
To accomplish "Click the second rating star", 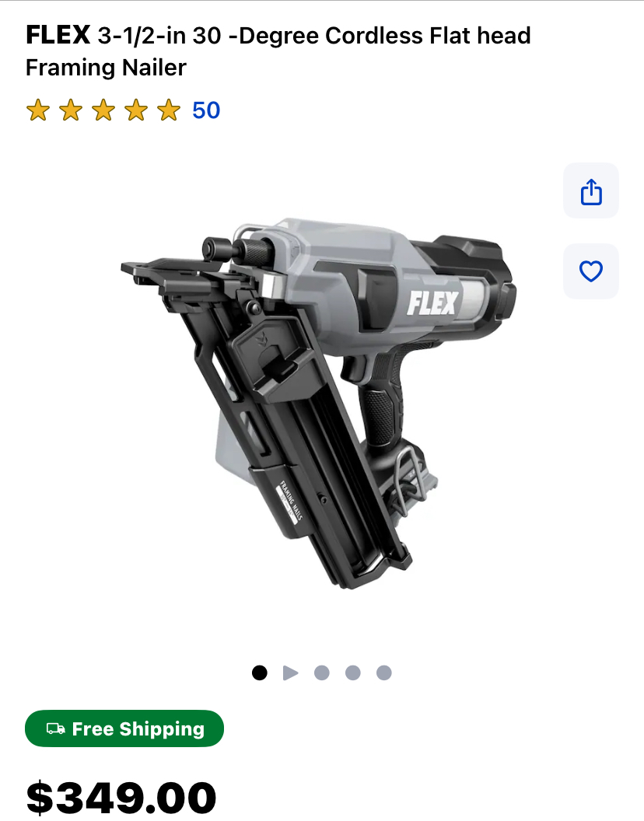I will (71, 110).
